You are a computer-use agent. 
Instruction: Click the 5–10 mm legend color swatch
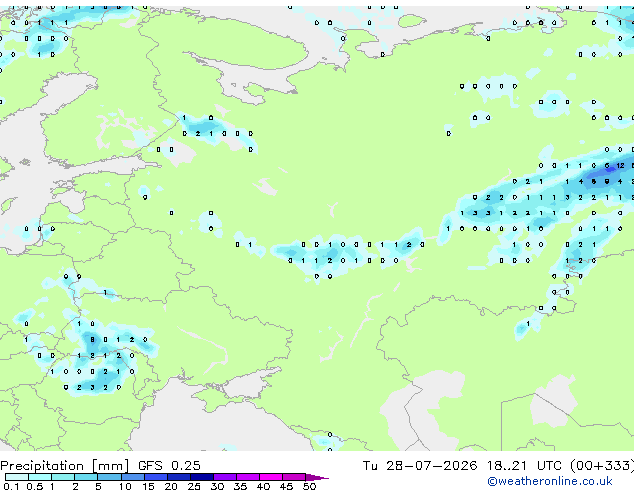click(109, 477)
